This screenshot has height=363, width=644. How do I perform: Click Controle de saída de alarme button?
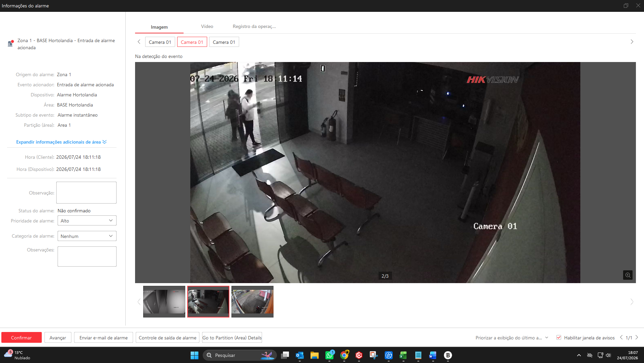pyautogui.click(x=167, y=338)
